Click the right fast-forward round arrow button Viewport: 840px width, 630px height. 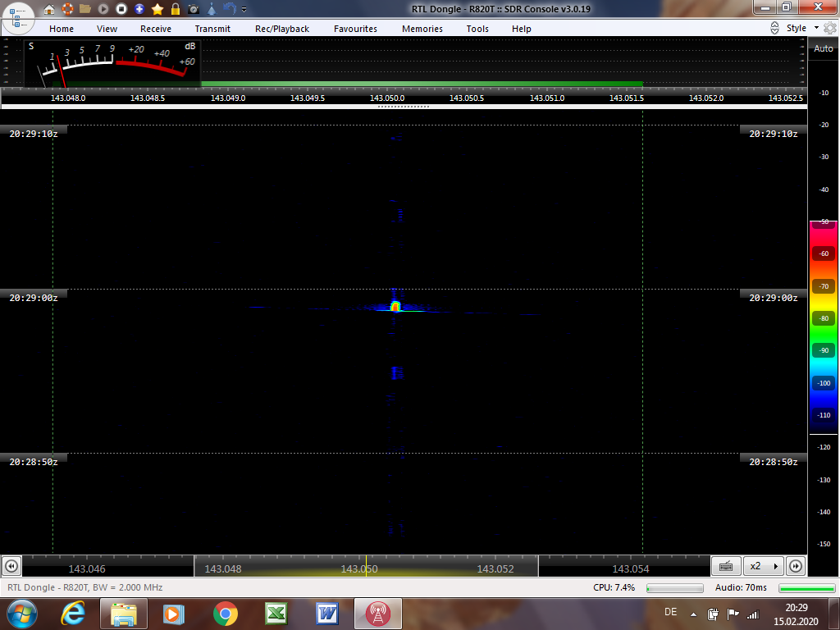[796, 566]
